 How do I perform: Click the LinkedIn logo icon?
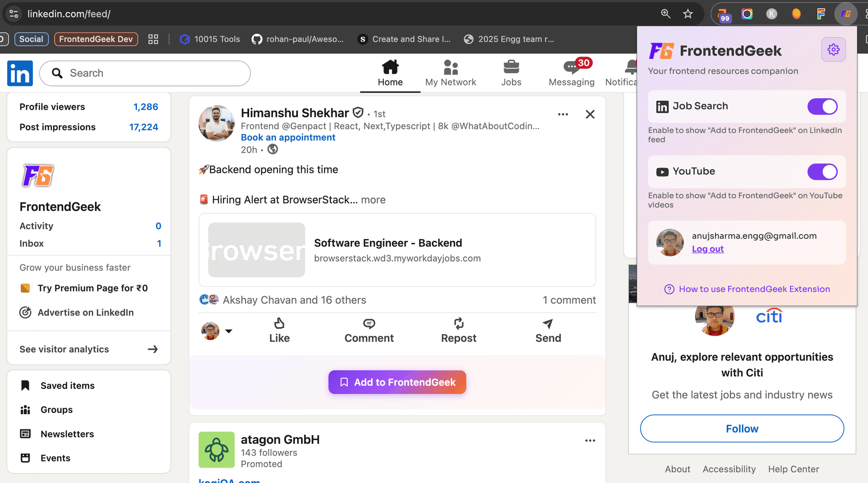20,73
